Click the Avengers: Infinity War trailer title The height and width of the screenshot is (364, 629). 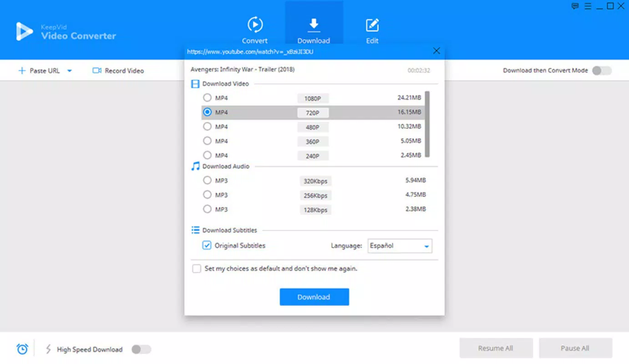pyautogui.click(x=243, y=70)
